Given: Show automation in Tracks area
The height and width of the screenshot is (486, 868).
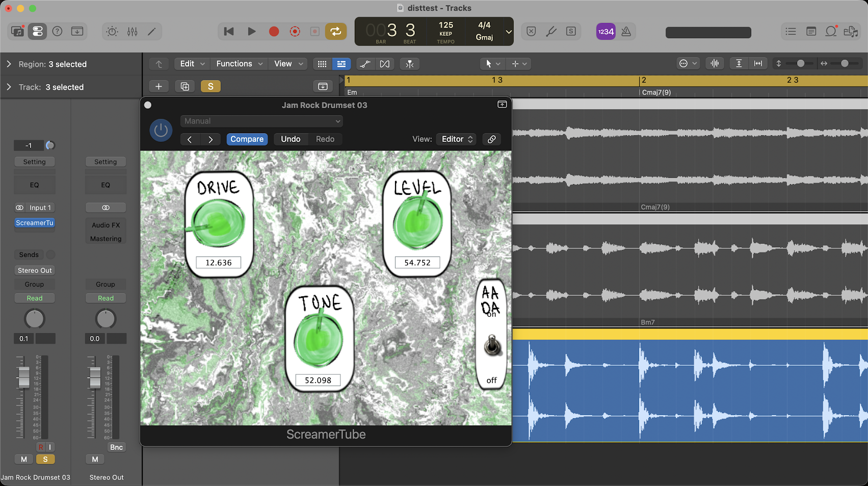Looking at the screenshot, I should click(365, 64).
